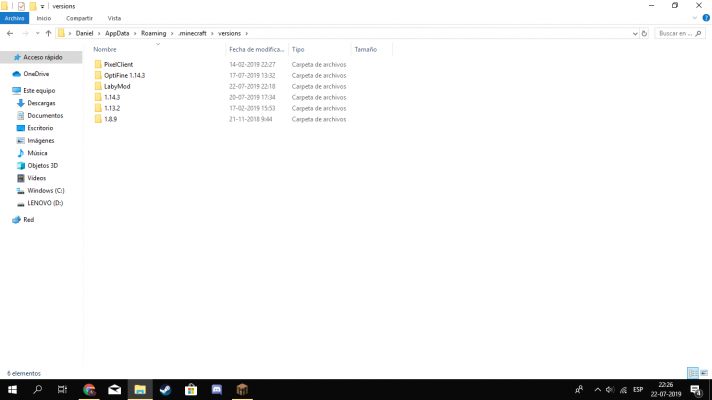Click the search box Buscar en
Viewport: 712px width, 400px height.
pyautogui.click(x=680, y=33)
